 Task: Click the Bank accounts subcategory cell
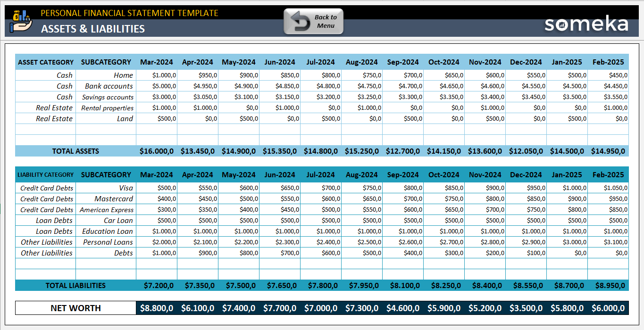106,86
